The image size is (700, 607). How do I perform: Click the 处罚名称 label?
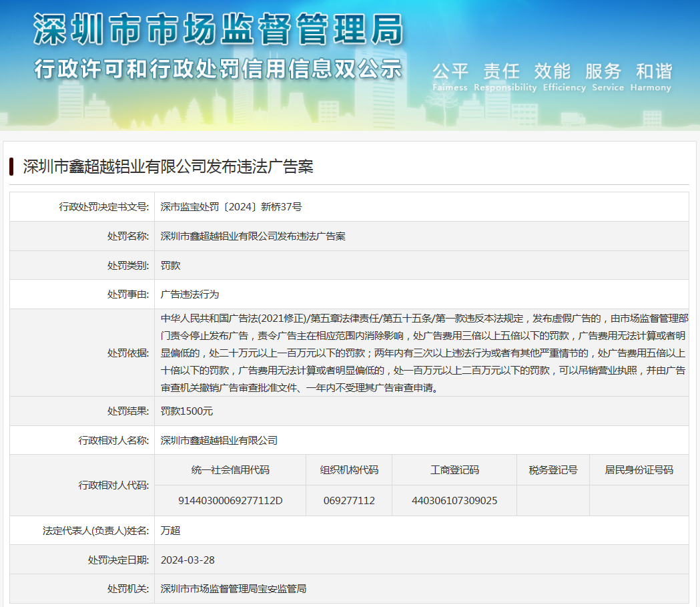point(128,236)
